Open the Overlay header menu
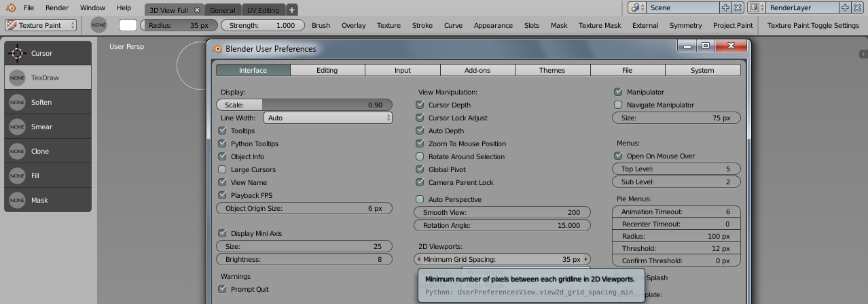868x304 pixels. pyautogui.click(x=353, y=25)
